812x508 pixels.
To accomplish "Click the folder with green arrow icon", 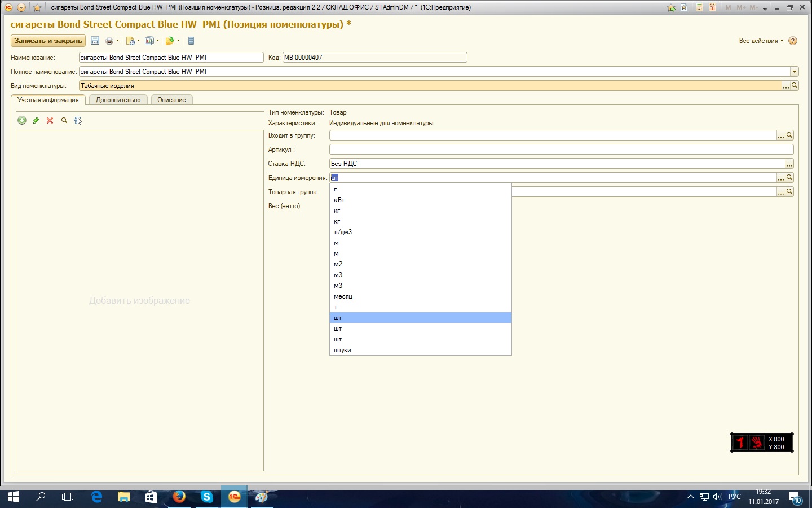I will tap(169, 41).
